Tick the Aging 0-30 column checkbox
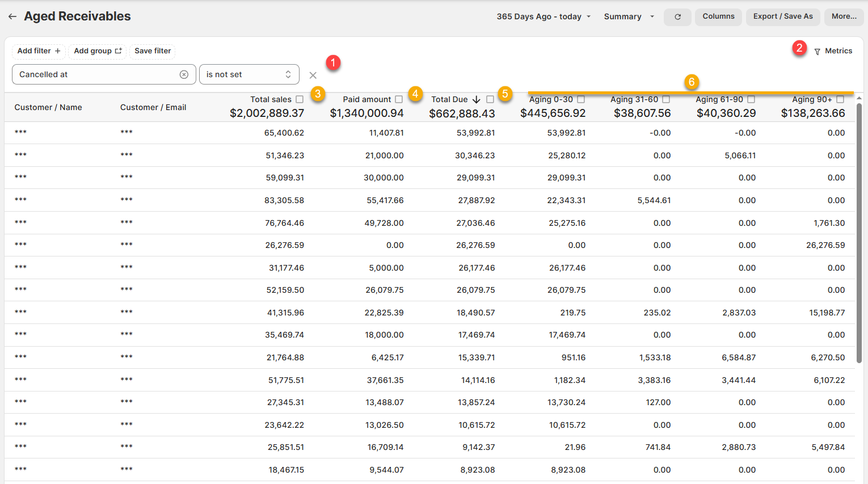This screenshot has width=868, height=484. pyautogui.click(x=581, y=99)
